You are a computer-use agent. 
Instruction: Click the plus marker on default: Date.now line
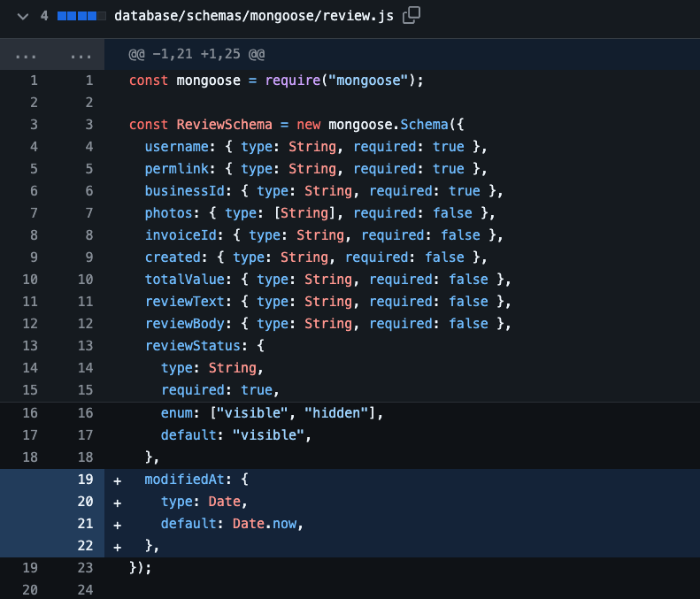[118, 525]
